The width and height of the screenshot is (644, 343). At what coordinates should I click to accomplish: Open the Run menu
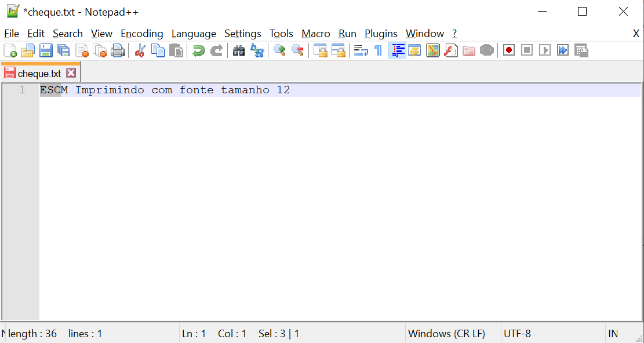347,34
